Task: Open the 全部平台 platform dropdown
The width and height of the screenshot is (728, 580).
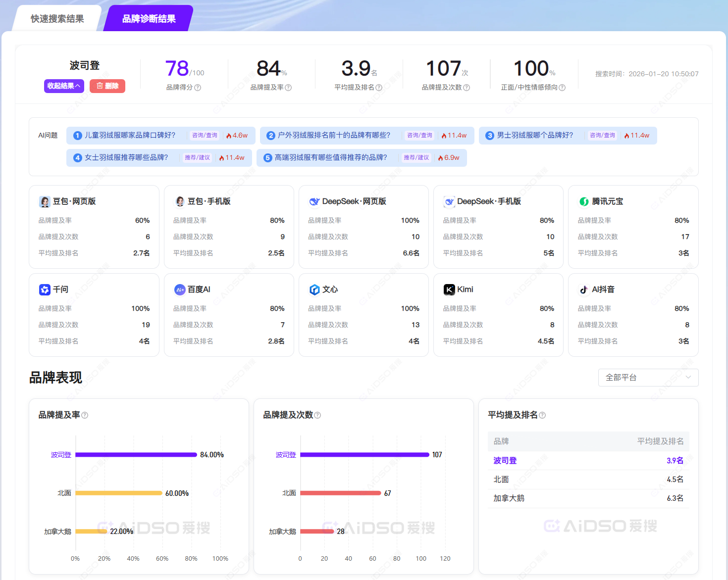Action: coord(648,378)
